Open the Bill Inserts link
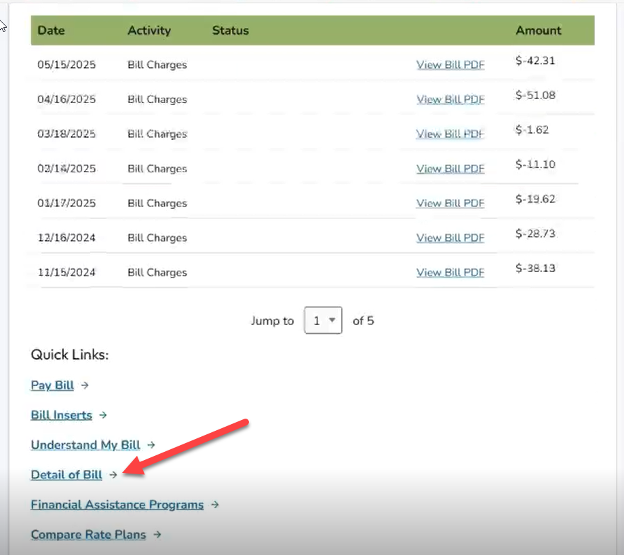Image resolution: width=624 pixels, height=556 pixels. (61, 415)
